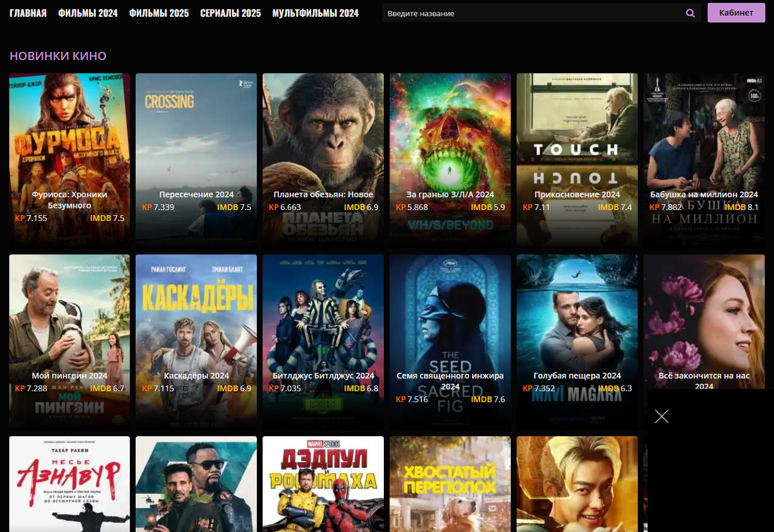The width and height of the screenshot is (774, 532).
Task: Open the Всё закончится на нас poster
Action: [x=704, y=323]
